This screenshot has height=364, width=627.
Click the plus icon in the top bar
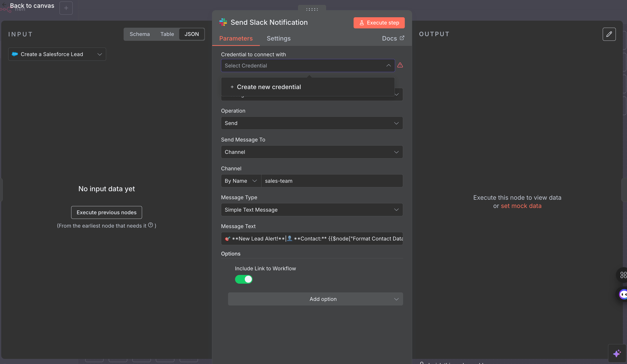click(x=66, y=8)
